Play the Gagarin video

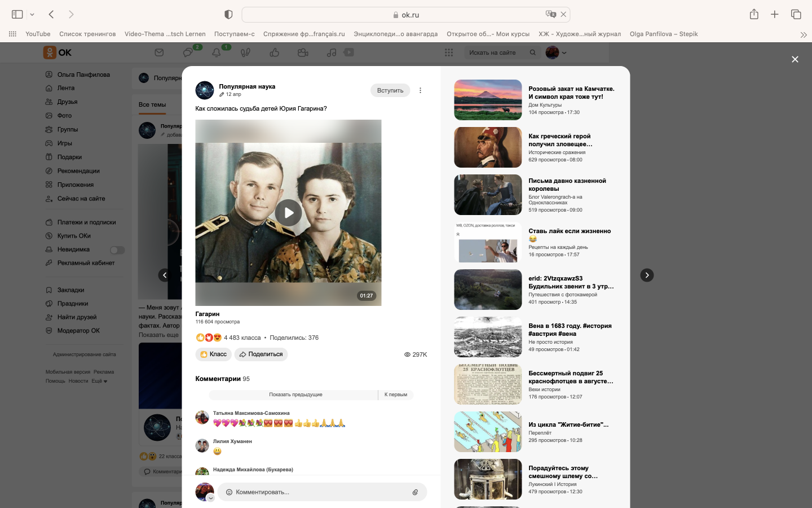(x=288, y=213)
